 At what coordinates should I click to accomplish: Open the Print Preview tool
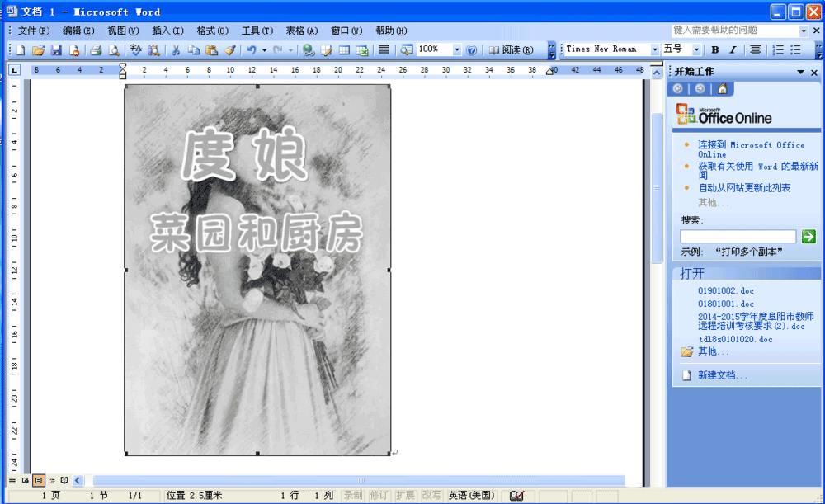pyautogui.click(x=114, y=50)
